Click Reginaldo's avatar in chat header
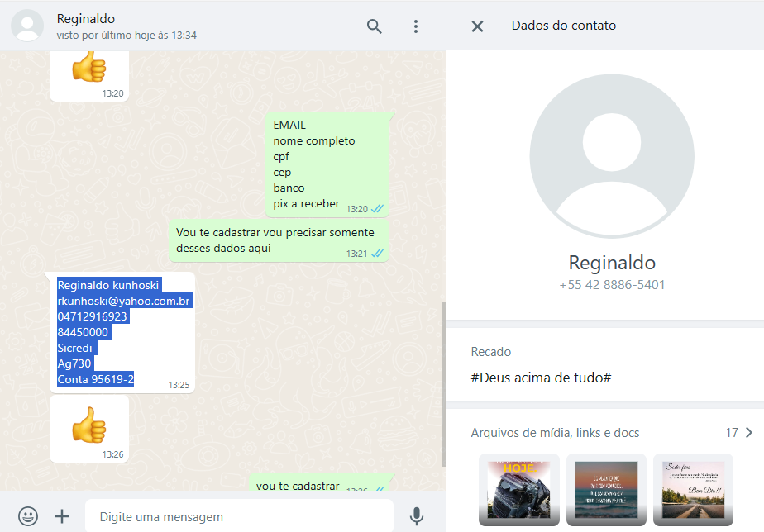This screenshot has width=764, height=532. pyautogui.click(x=27, y=26)
